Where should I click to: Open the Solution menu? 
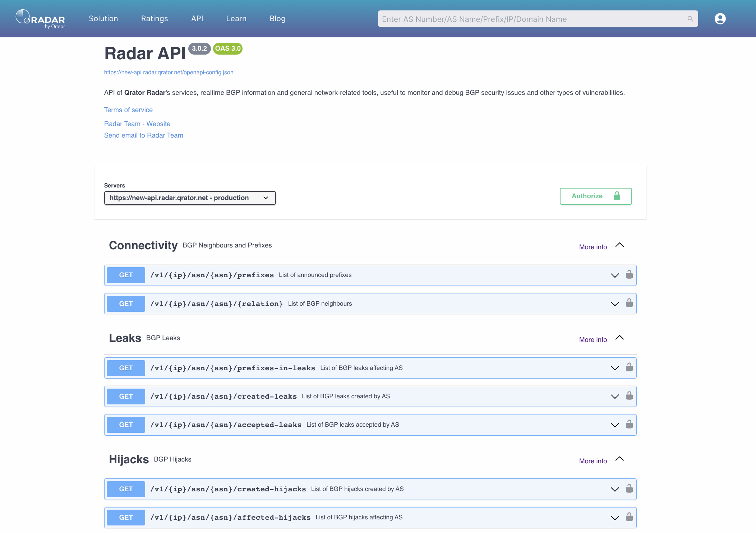click(103, 19)
